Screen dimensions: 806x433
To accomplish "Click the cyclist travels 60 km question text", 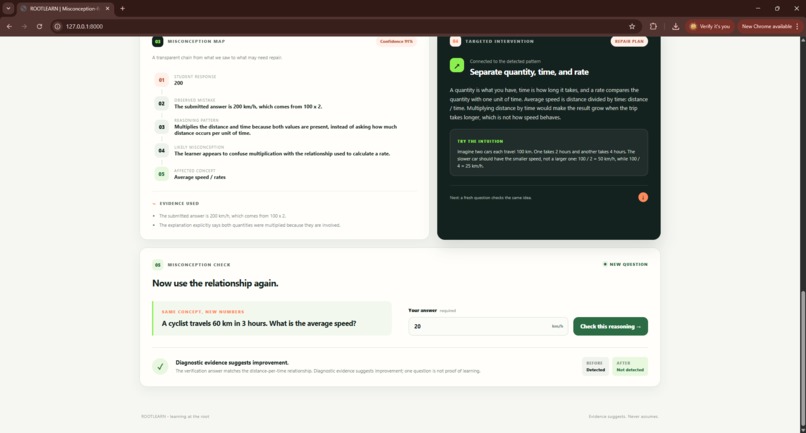I will pos(259,323).
